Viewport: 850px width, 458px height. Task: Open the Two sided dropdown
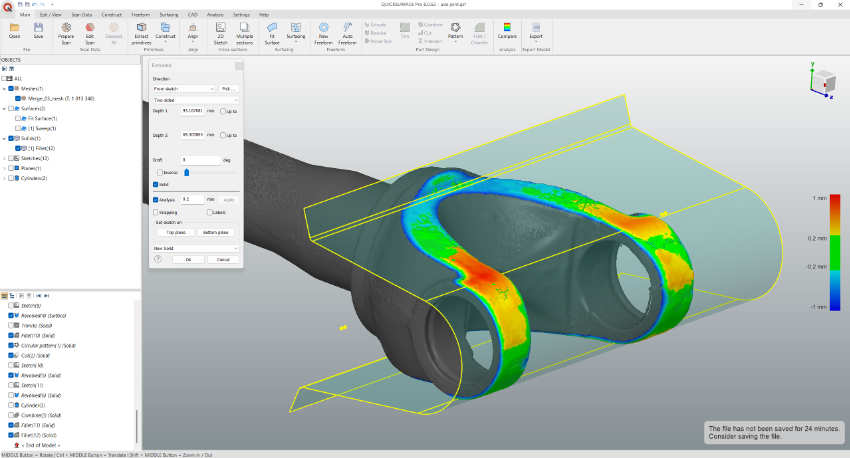(195, 100)
